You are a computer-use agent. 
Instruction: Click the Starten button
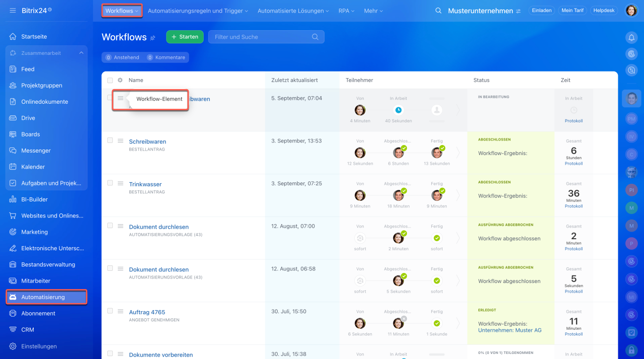point(185,37)
